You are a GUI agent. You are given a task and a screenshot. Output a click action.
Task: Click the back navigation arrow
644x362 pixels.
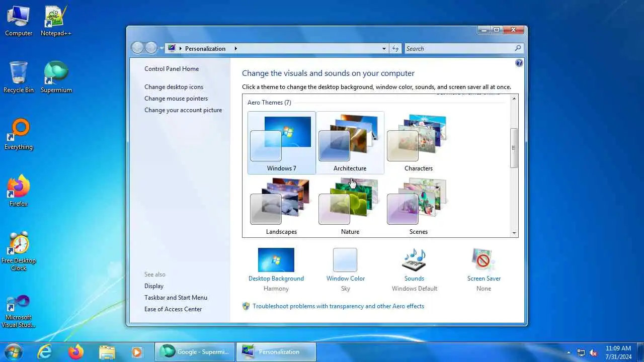point(137,48)
